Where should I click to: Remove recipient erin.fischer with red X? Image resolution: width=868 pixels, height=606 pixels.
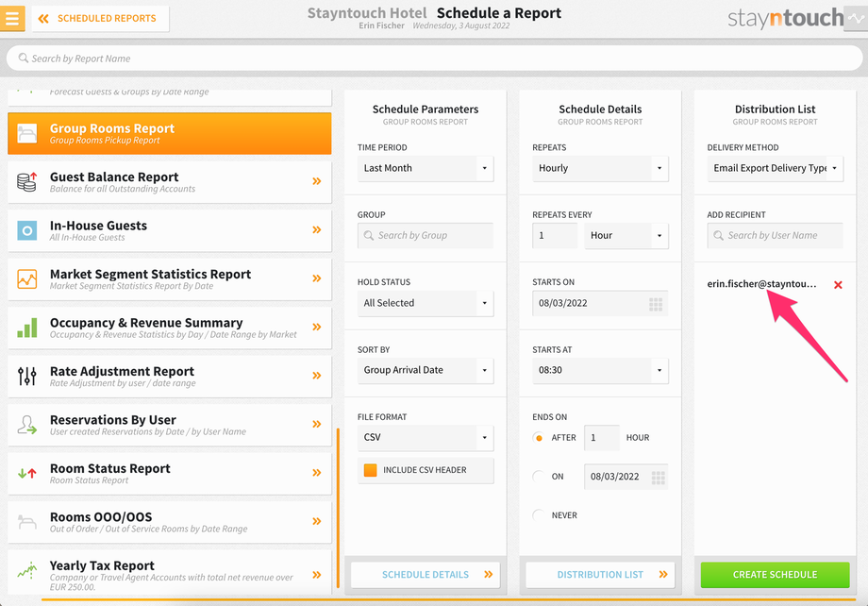[x=838, y=285]
